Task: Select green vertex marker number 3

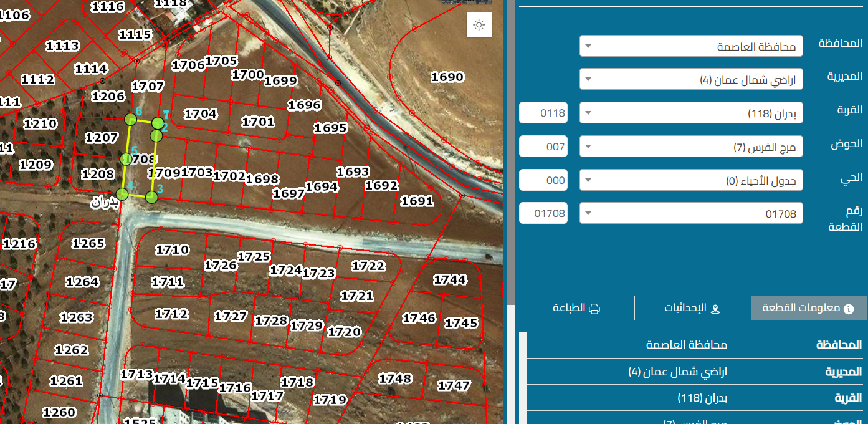Action: tap(151, 198)
